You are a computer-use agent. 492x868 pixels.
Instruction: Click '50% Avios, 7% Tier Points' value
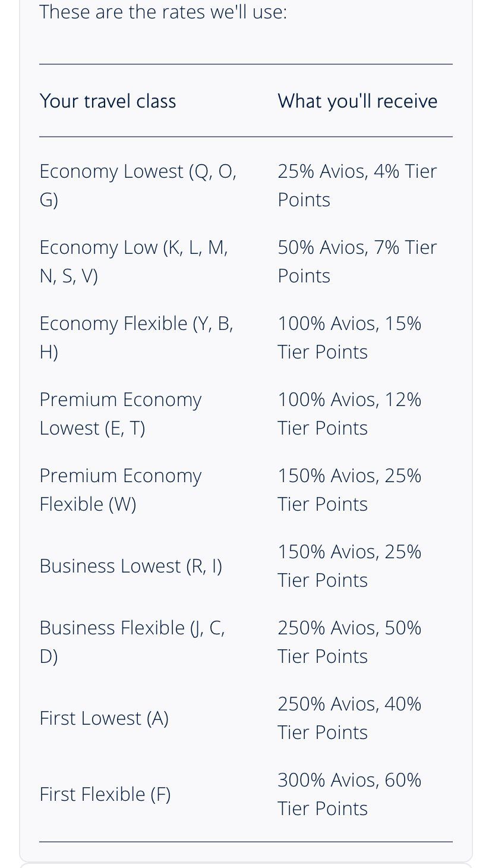(x=357, y=262)
